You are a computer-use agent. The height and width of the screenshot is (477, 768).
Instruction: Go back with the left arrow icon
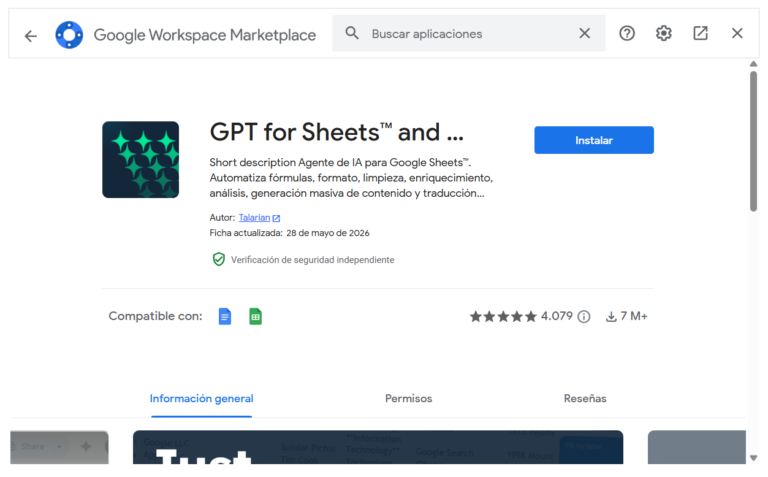click(31, 36)
